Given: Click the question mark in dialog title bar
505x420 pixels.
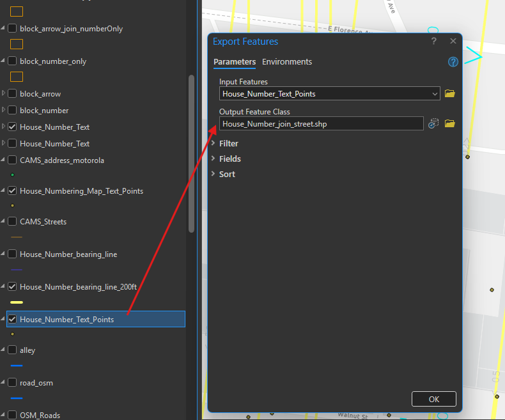Looking at the screenshot, I should pyautogui.click(x=434, y=41).
